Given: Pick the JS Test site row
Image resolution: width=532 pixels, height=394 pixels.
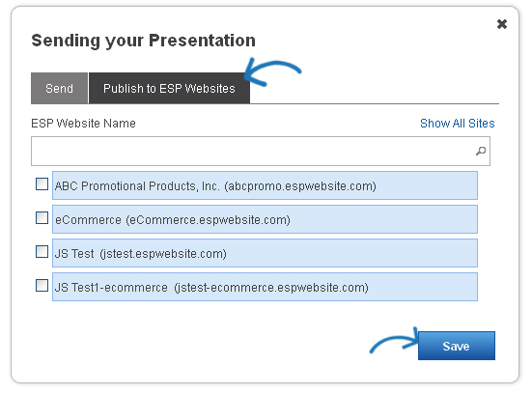Looking at the screenshot, I should 265,253.
